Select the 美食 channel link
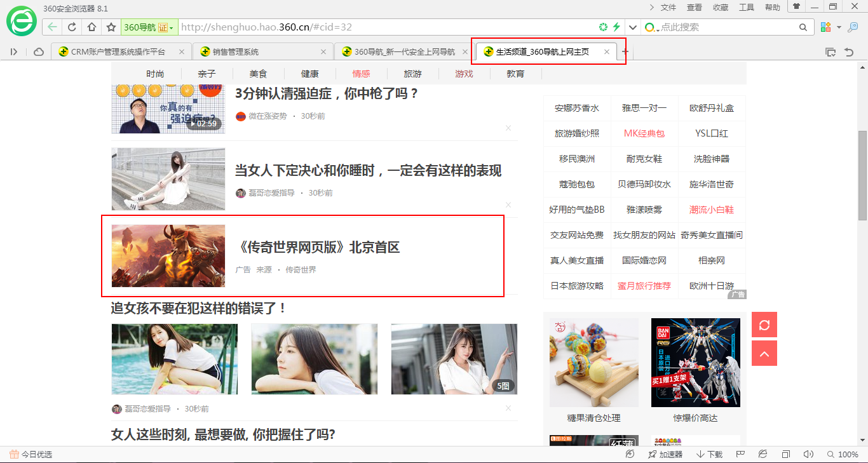 click(x=258, y=74)
